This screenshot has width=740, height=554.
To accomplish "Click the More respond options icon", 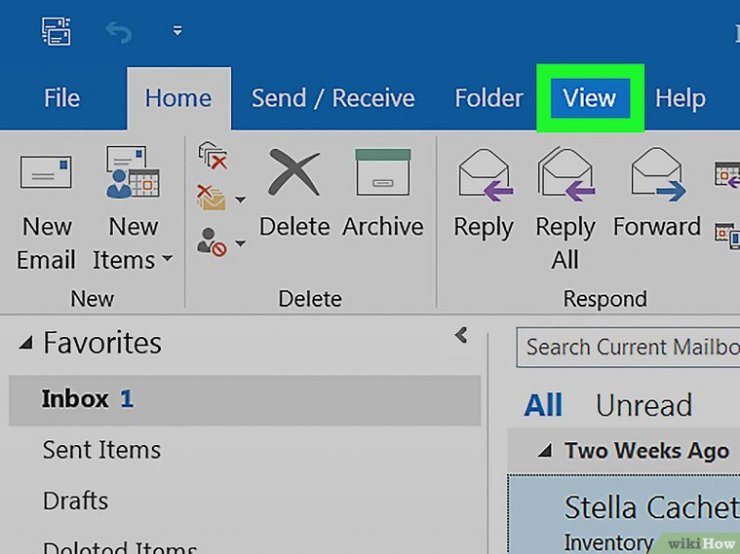I will (x=727, y=235).
